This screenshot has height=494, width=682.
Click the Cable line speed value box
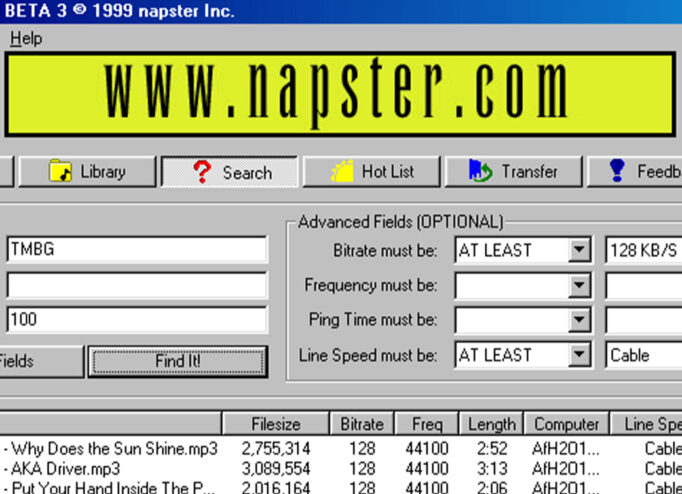click(644, 355)
